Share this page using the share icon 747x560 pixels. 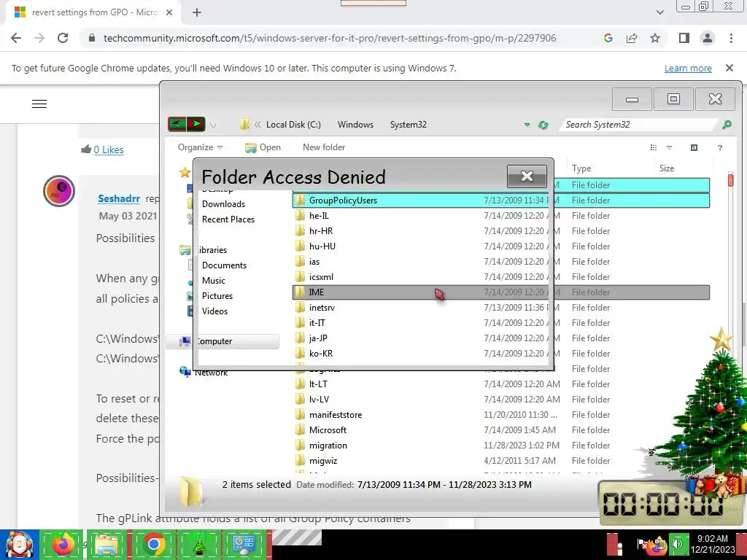click(x=632, y=38)
